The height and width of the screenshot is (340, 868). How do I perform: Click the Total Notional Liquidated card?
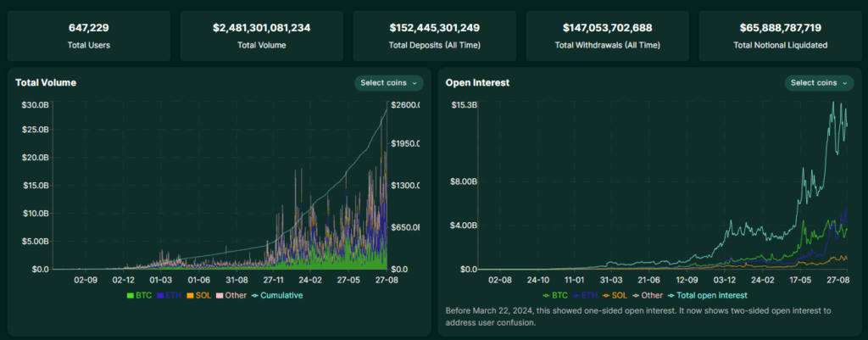click(779, 36)
